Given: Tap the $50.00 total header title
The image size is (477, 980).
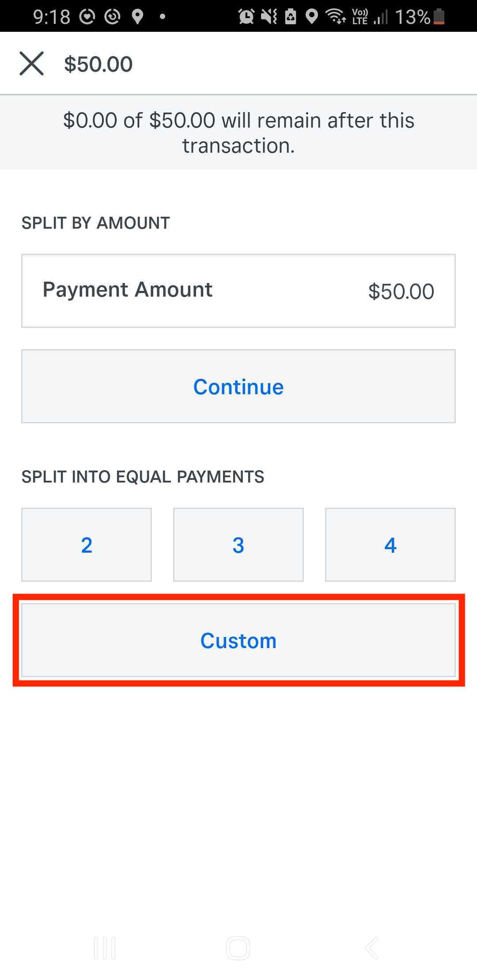Looking at the screenshot, I should 98,64.
